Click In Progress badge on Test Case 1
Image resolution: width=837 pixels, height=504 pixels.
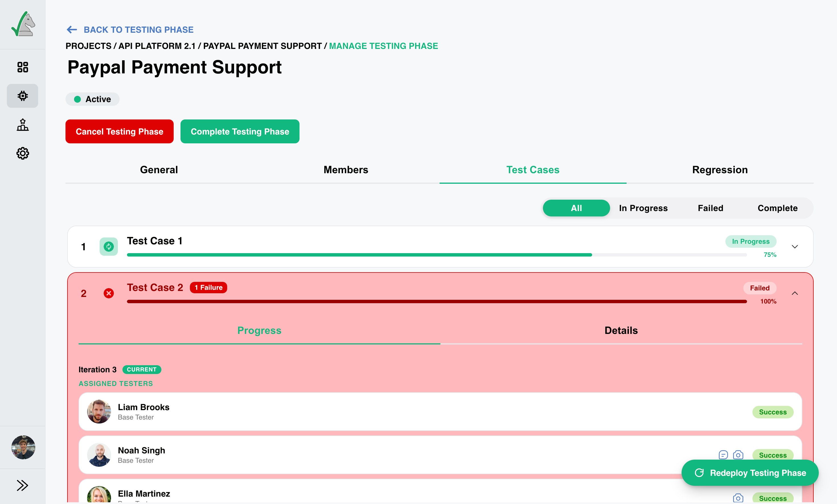tap(751, 241)
